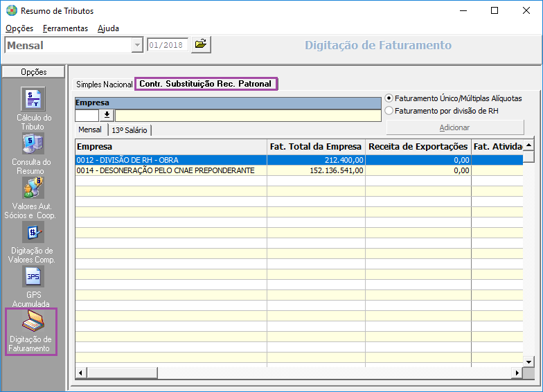This screenshot has height=392, width=543.
Task: Open GPS Acumulada icon
Action: pyautogui.click(x=33, y=277)
